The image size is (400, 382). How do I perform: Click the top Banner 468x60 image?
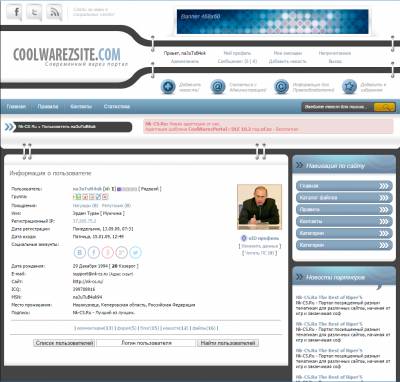point(273,22)
